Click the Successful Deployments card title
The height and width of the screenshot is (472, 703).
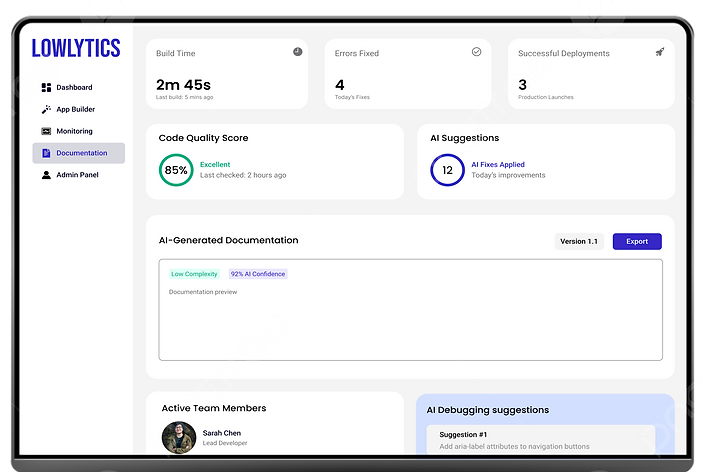(564, 53)
